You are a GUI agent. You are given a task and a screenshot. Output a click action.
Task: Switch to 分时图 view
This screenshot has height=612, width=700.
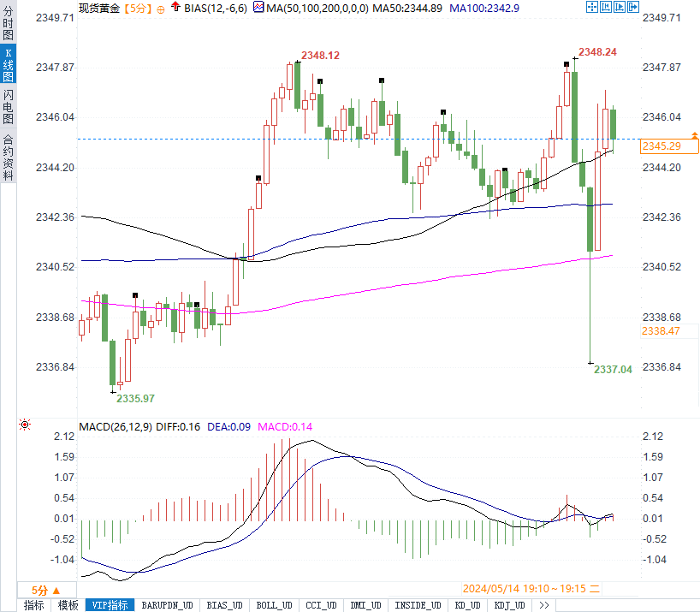8,22
